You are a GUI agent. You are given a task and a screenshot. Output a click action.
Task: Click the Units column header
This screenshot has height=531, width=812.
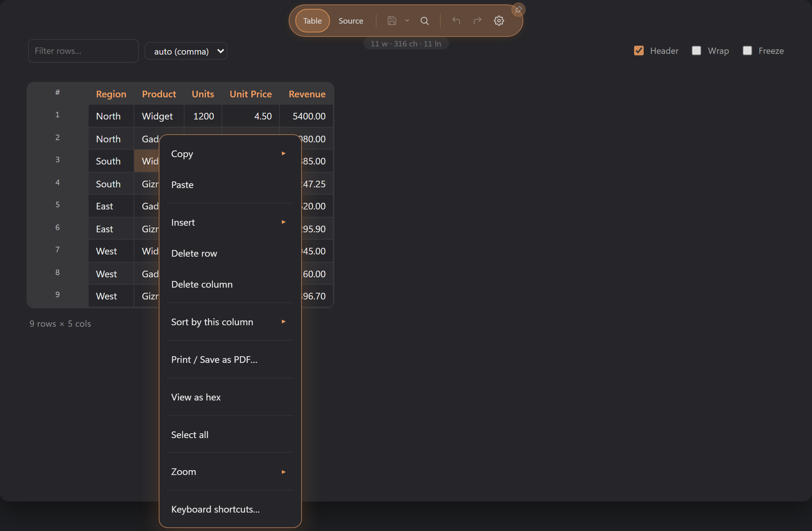coord(203,94)
